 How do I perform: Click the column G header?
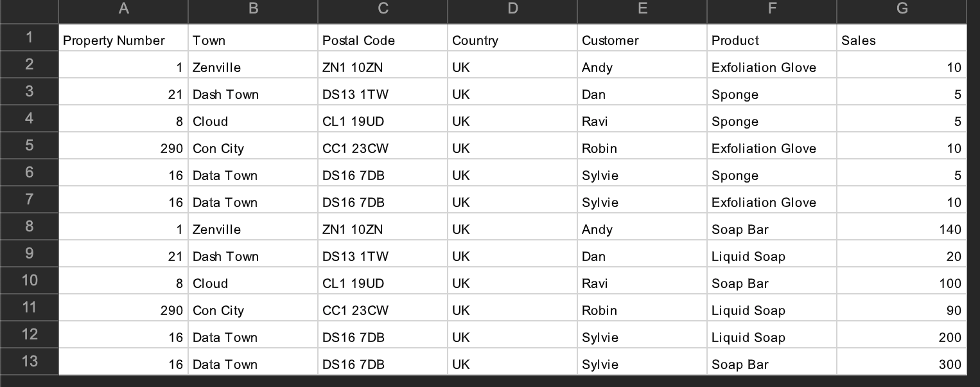(902, 9)
